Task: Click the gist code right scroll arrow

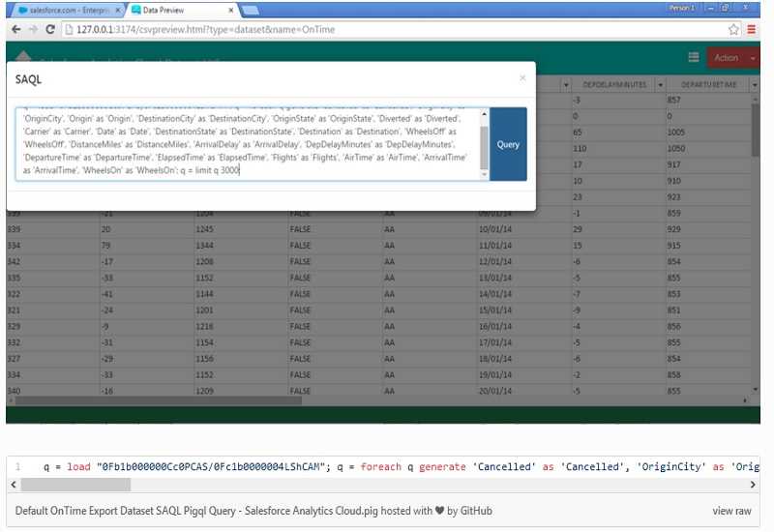Action: click(x=753, y=485)
